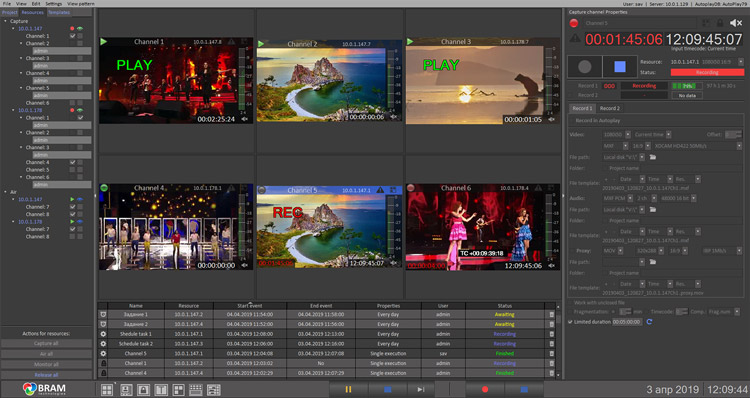Choose the two-column layout icon
Image resolution: width=750 pixels, height=398 pixels.
point(161,390)
